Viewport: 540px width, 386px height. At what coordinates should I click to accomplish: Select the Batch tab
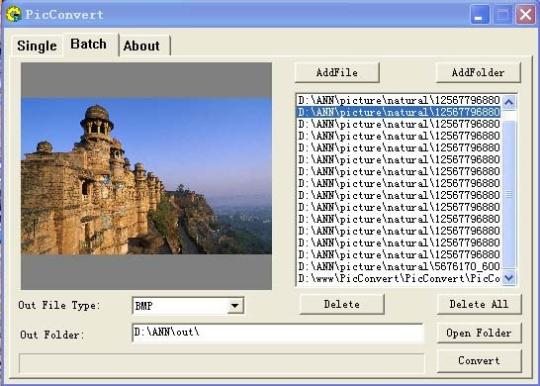[x=89, y=44]
